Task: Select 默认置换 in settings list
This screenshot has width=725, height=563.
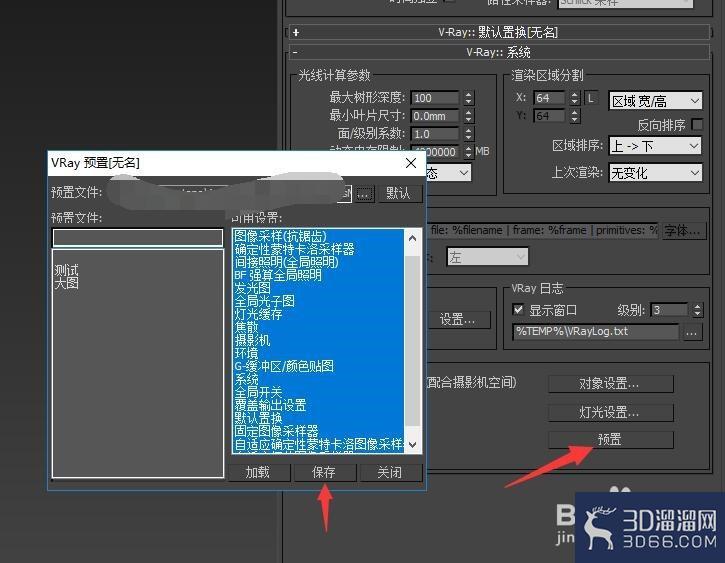Action: [258, 418]
